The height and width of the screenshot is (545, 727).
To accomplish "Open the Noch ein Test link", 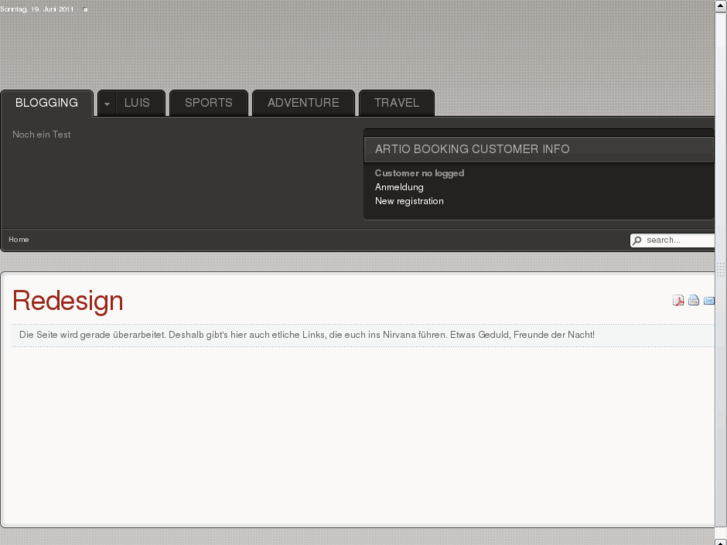I will click(x=42, y=135).
